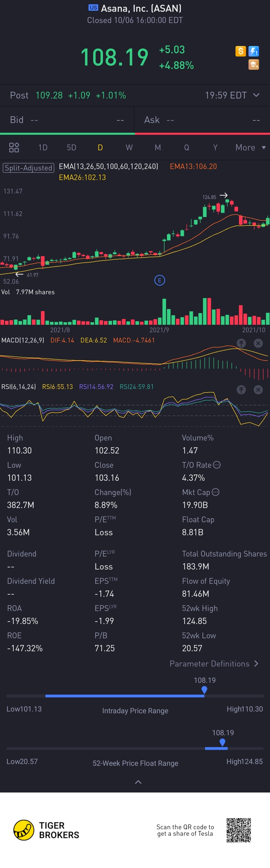Viewport: 270px width, 868px height.
Task: Collapse the details panel with up chevron
Action: 138,782
